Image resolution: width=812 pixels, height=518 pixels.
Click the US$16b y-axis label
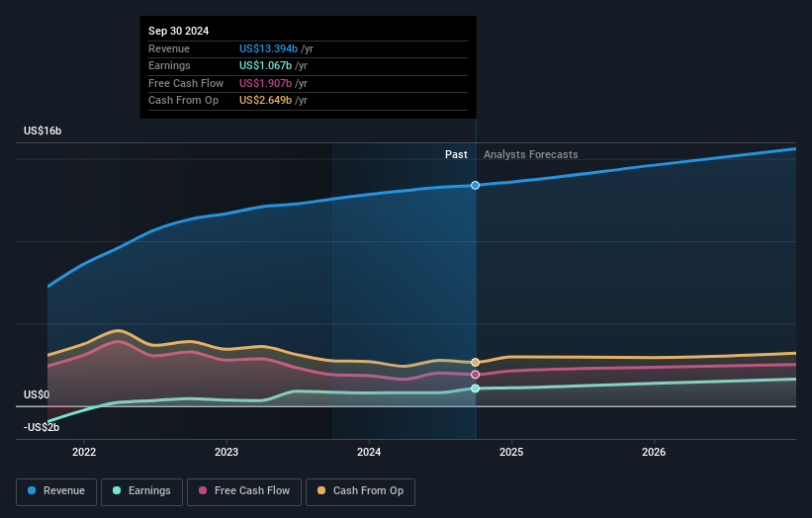point(43,130)
